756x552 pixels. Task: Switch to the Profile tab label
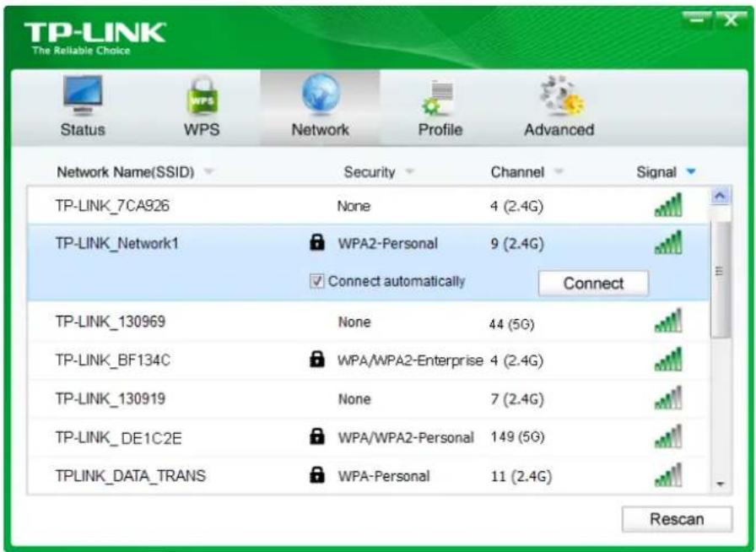pos(440,129)
